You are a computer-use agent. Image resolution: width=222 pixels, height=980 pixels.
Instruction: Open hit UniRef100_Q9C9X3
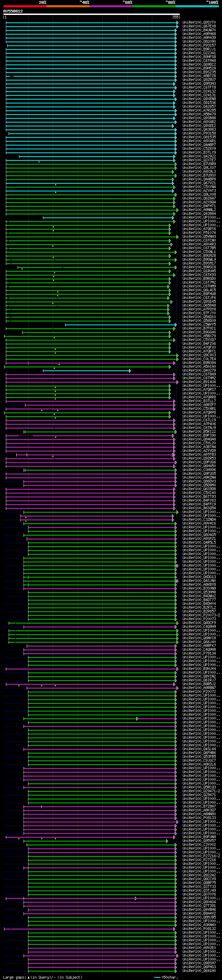click(x=199, y=355)
